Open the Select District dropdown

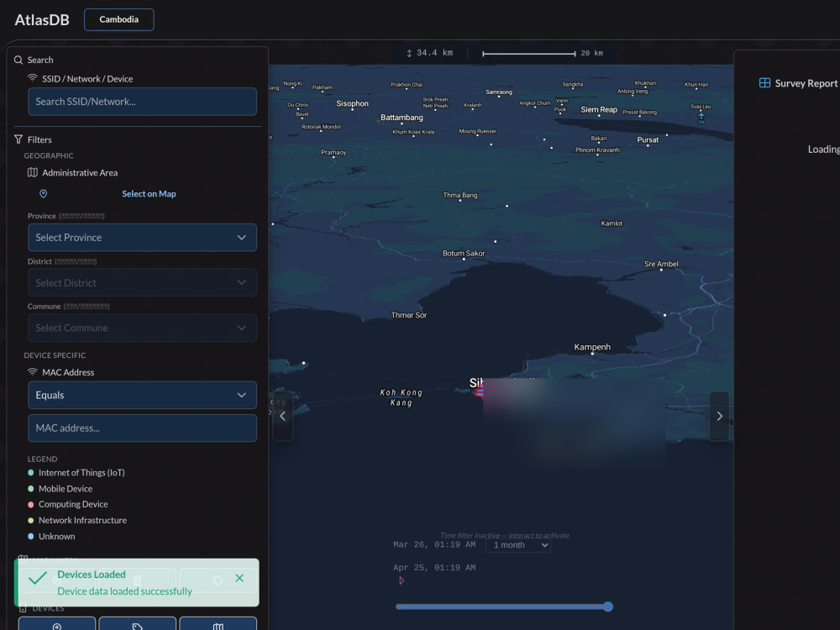point(142,282)
